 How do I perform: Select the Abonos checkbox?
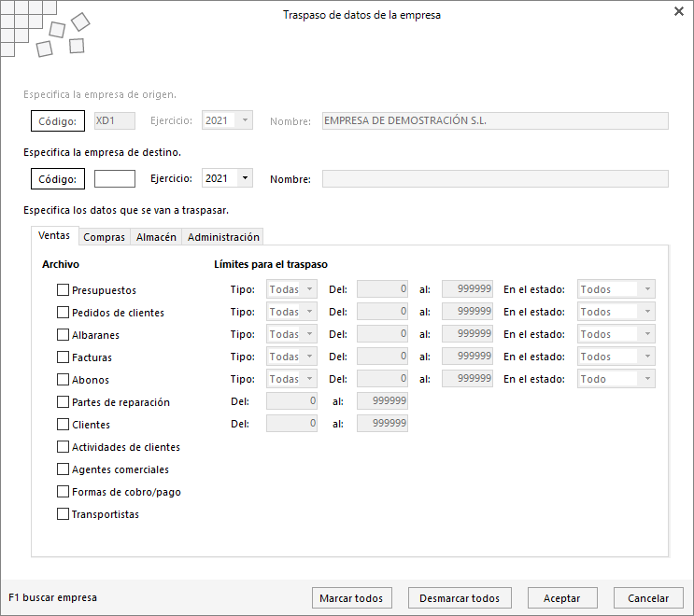(x=63, y=380)
